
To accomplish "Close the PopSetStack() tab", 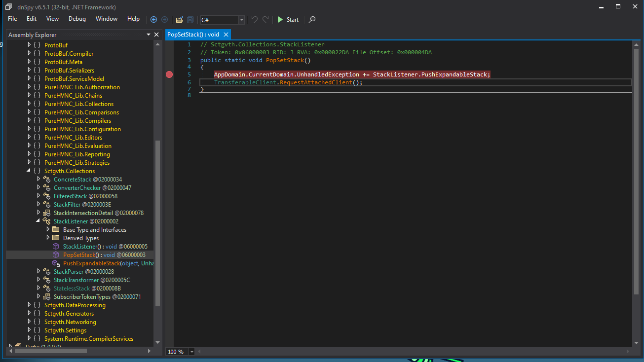I will [x=226, y=35].
